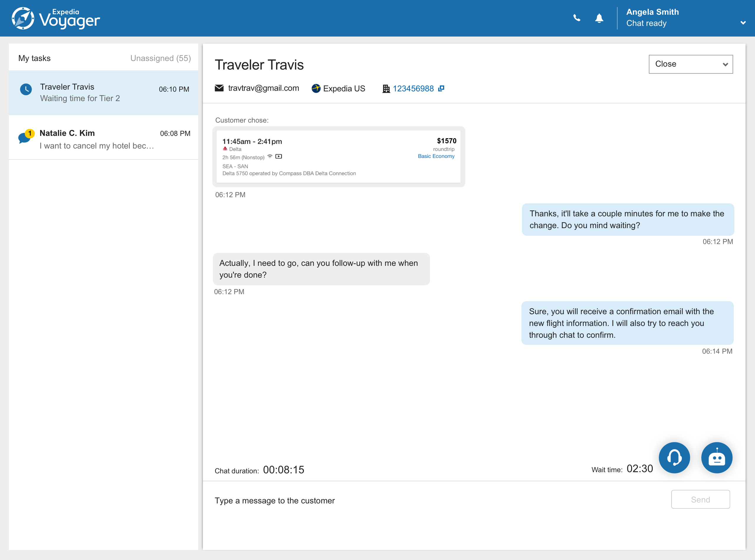Open notifications bell icon
Image resolution: width=755 pixels, height=560 pixels.
coord(599,18)
